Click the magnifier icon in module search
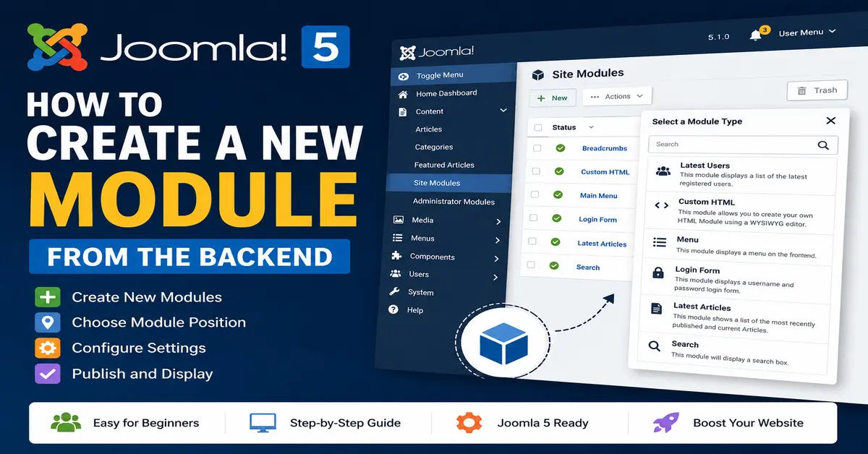 coord(823,145)
